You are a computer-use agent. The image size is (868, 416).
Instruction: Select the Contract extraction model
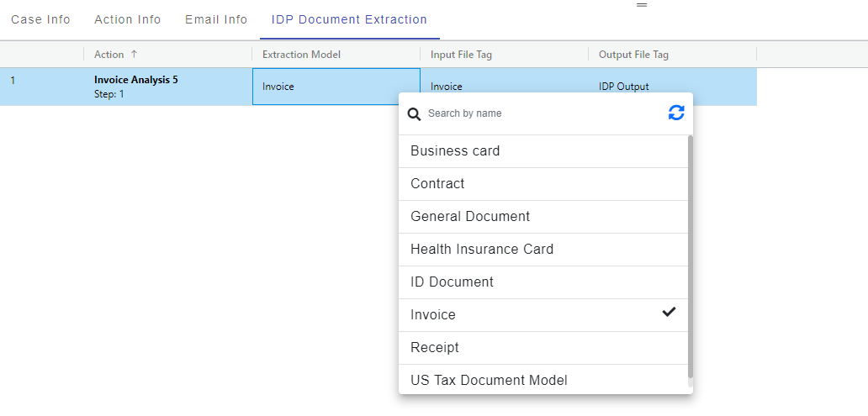(x=437, y=184)
